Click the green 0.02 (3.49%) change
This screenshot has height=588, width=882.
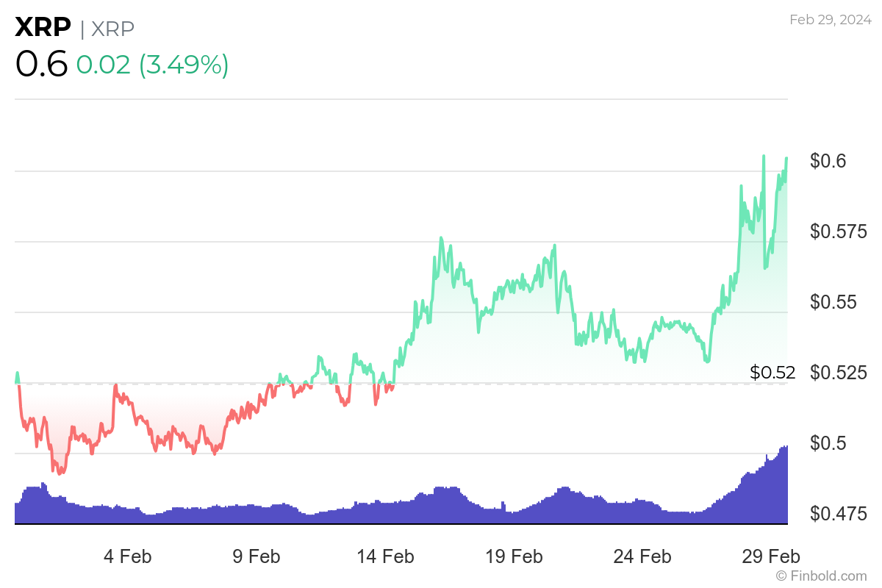tap(152, 65)
